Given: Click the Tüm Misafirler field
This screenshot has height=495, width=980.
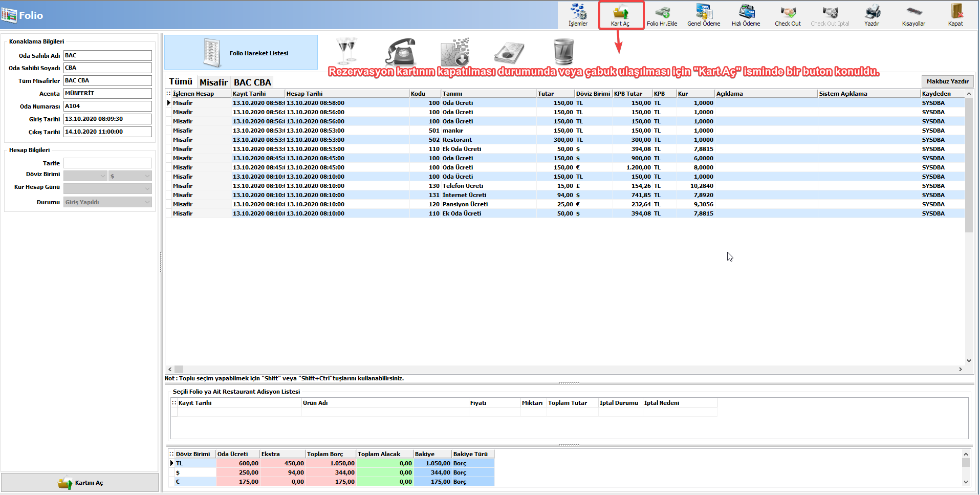Looking at the screenshot, I should [107, 80].
